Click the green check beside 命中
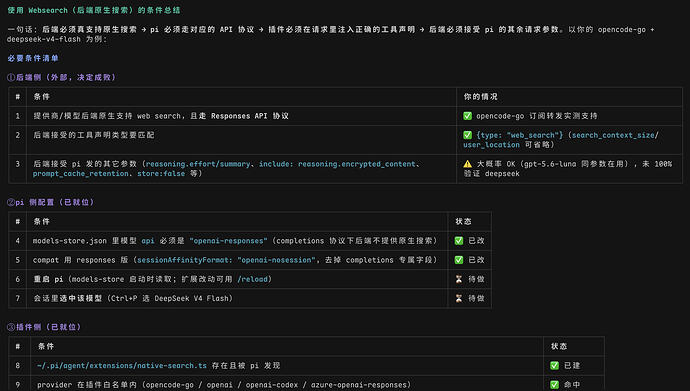This screenshot has height=391, width=690. coord(554,385)
